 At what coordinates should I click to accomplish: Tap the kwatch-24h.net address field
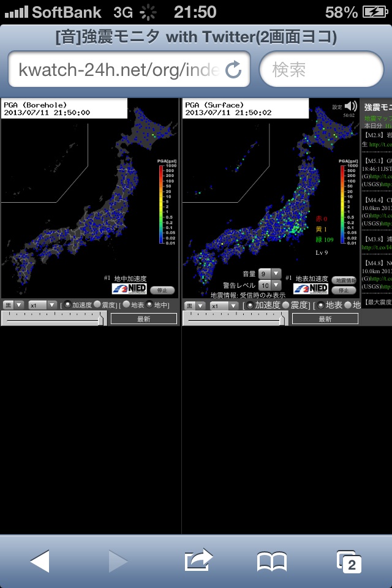coord(129,69)
